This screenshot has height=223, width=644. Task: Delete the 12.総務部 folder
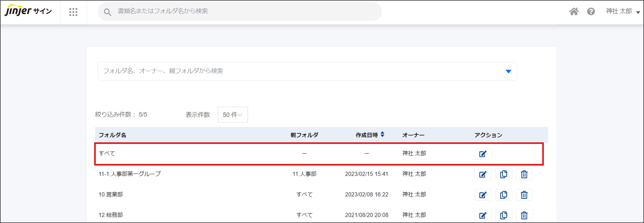(x=524, y=215)
